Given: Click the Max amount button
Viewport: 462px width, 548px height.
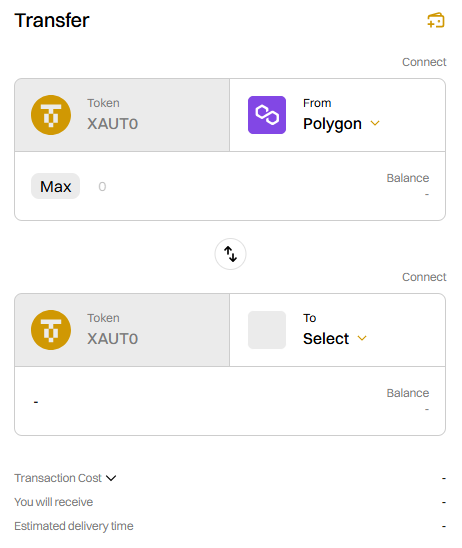Looking at the screenshot, I should click(56, 186).
